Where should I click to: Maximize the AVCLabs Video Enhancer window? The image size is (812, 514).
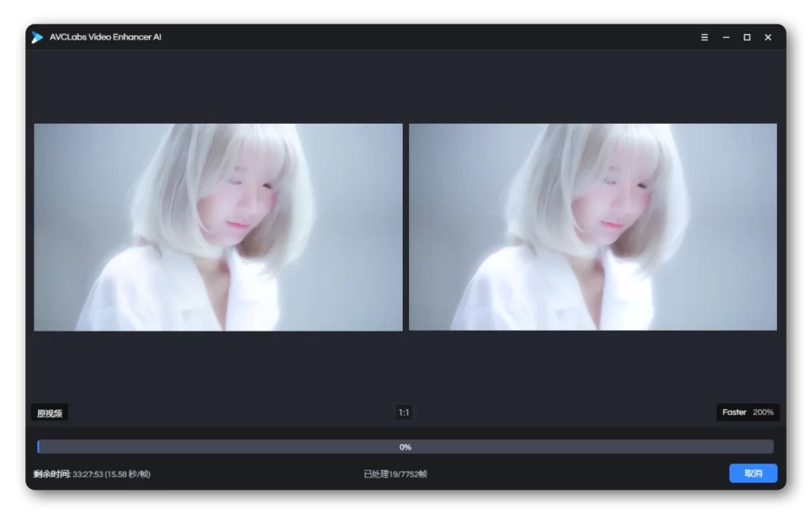click(747, 37)
